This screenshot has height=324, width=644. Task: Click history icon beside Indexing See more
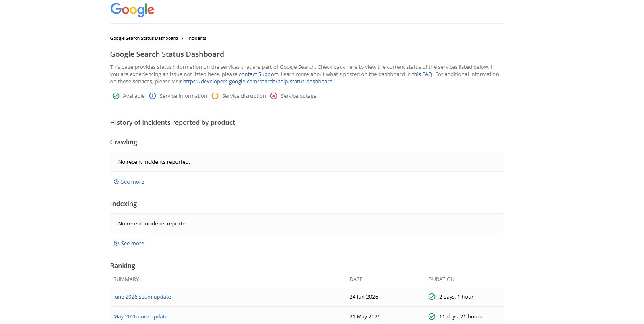pyautogui.click(x=116, y=243)
